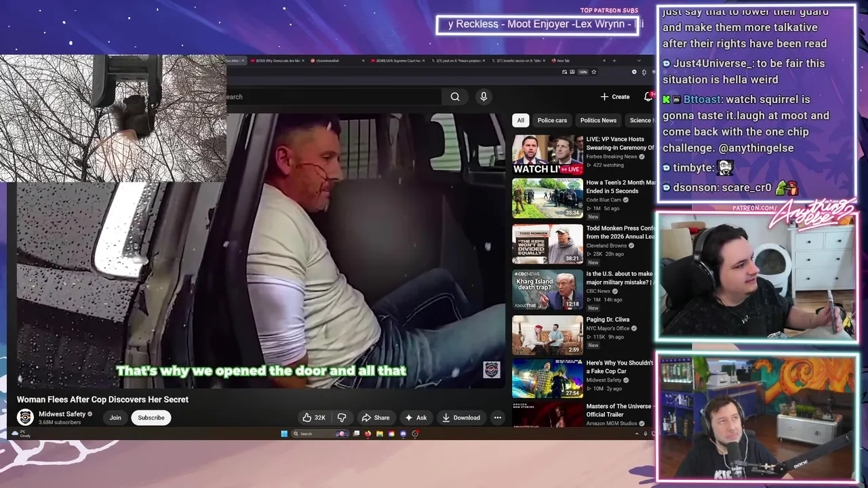This screenshot has height=488, width=868.
Task: Click the Create button
Action: (615, 97)
